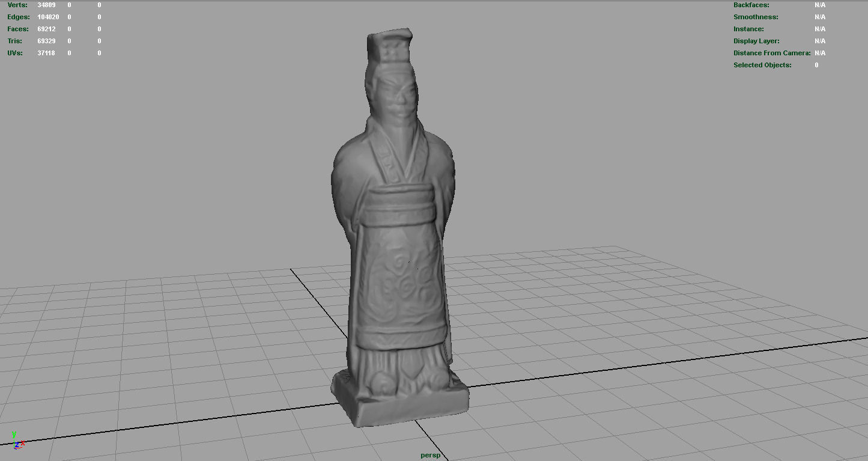Click the Smoothness: label
868x461 pixels.
coord(756,17)
